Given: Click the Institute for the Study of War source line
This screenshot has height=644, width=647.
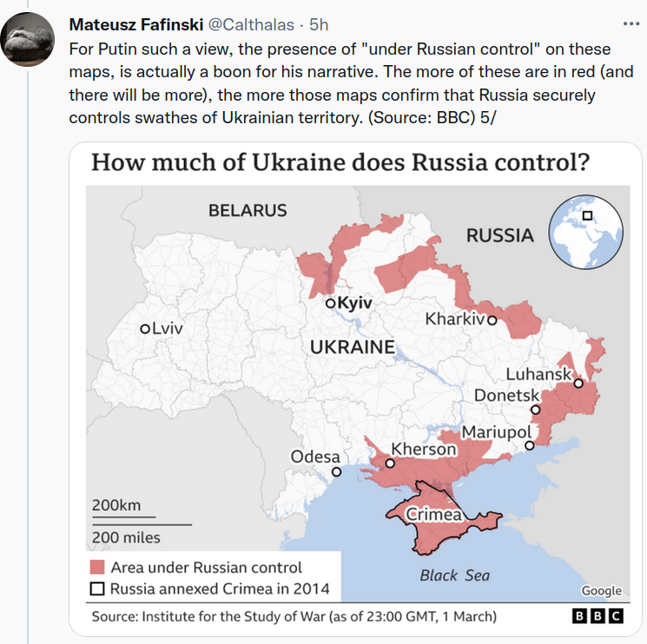Looking at the screenshot, I should click(x=294, y=616).
